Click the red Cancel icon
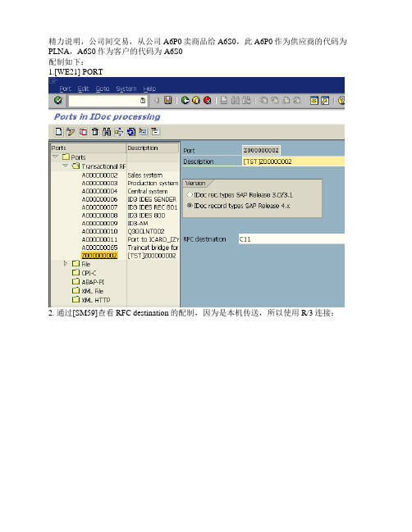Viewport: 412px width, 532px height. [207, 101]
